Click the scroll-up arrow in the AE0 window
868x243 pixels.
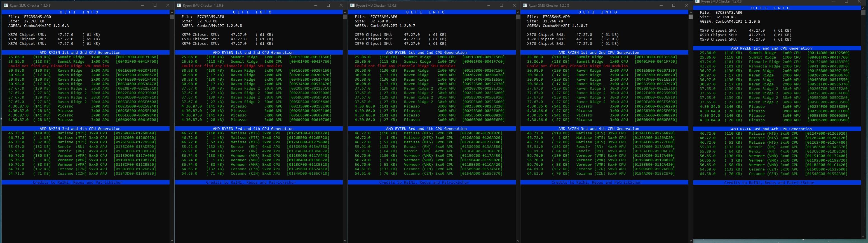pos(518,12)
